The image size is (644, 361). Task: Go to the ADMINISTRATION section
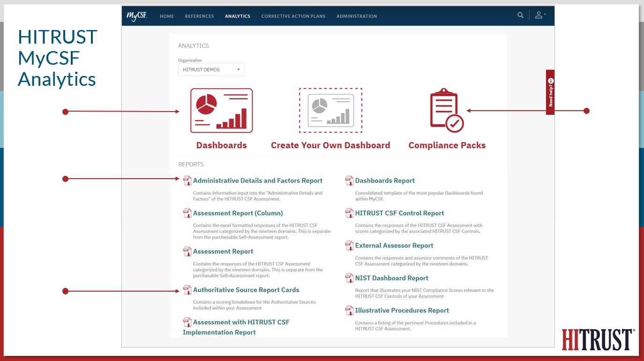(x=356, y=16)
